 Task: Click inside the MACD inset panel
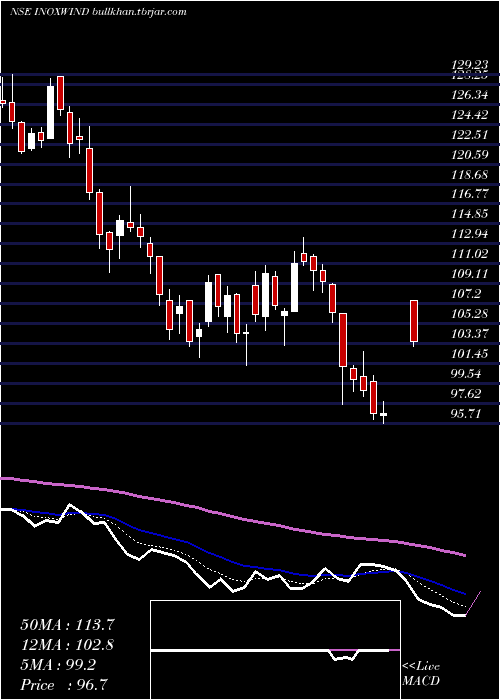[x=275, y=650]
